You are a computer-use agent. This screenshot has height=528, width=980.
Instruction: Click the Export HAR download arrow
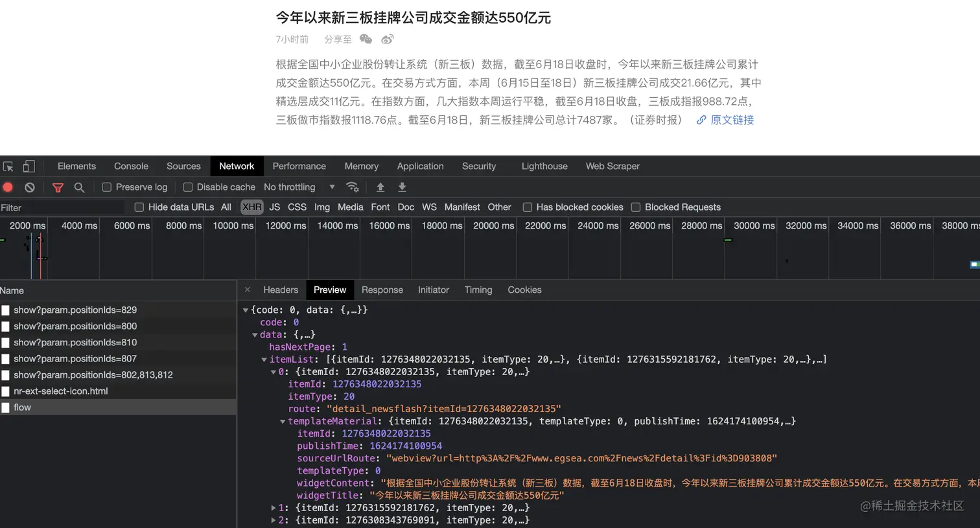point(402,187)
